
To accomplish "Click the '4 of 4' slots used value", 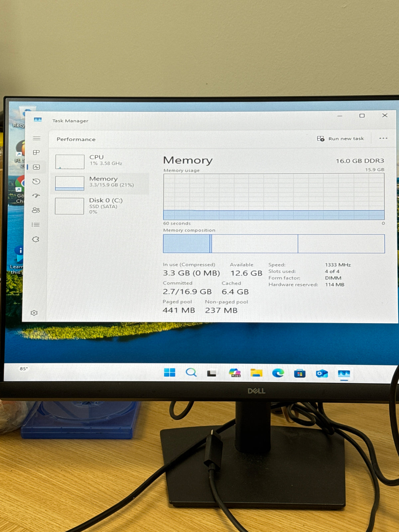I will click(x=332, y=271).
